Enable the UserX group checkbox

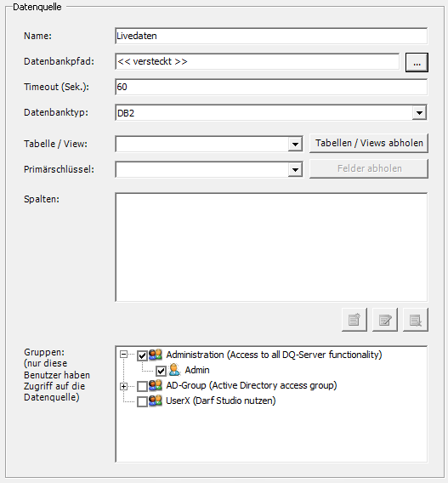(x=142, y=401)
